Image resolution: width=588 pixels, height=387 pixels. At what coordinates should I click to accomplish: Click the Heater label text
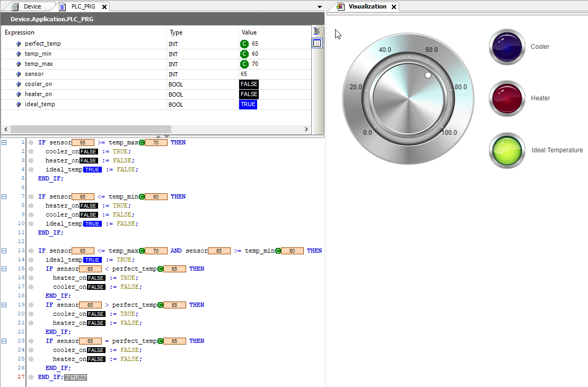coord(540,98)
